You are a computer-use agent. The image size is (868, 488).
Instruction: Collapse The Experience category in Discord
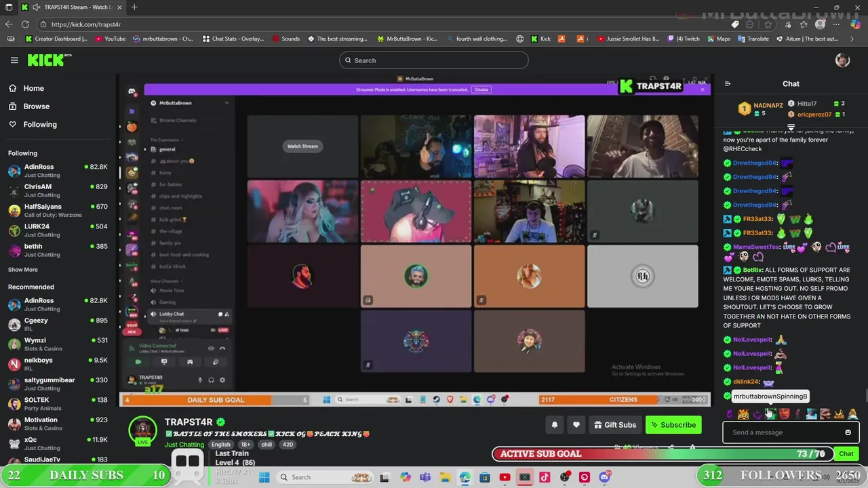166,140
